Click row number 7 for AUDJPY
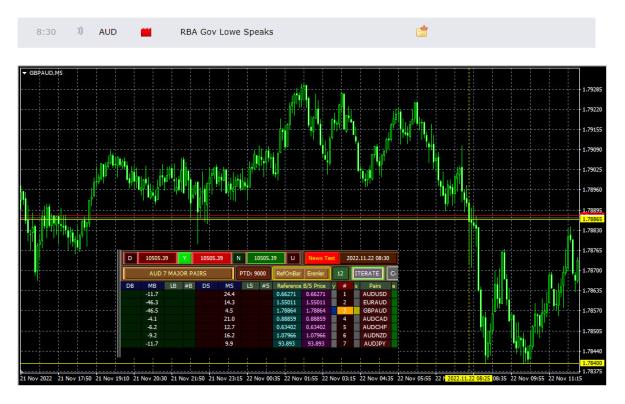 tap(345, 343)
